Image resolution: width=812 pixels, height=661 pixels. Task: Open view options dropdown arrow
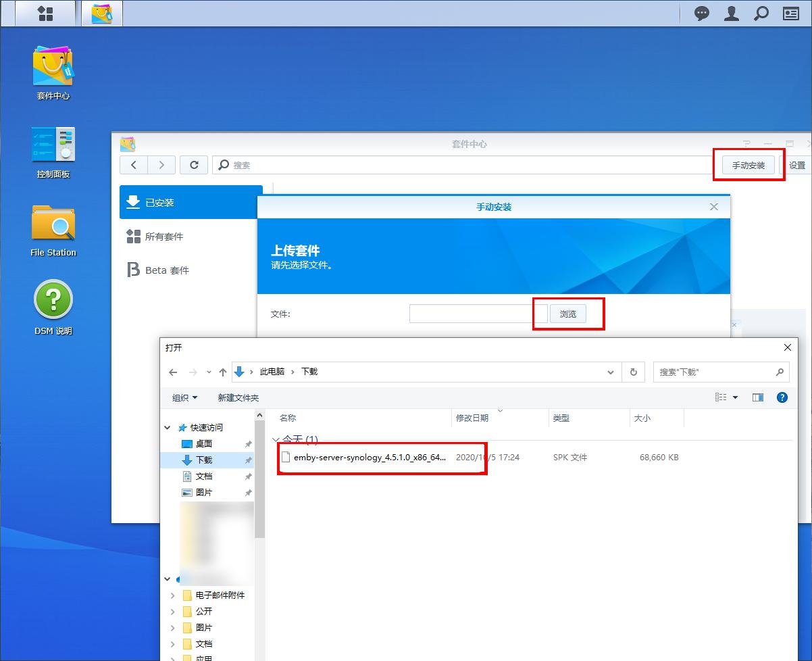pyautogui.click(x=736, y=397)
